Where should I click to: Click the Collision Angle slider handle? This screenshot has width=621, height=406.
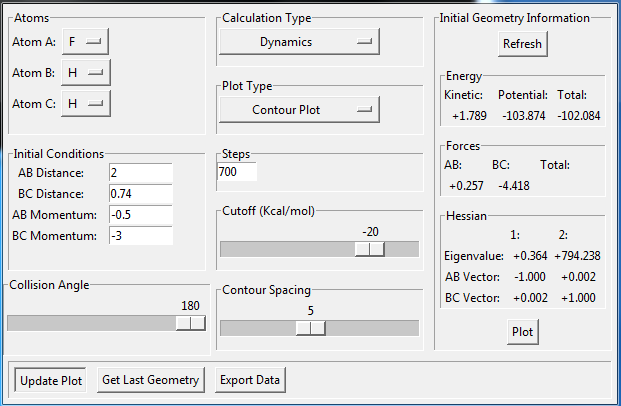190,323
